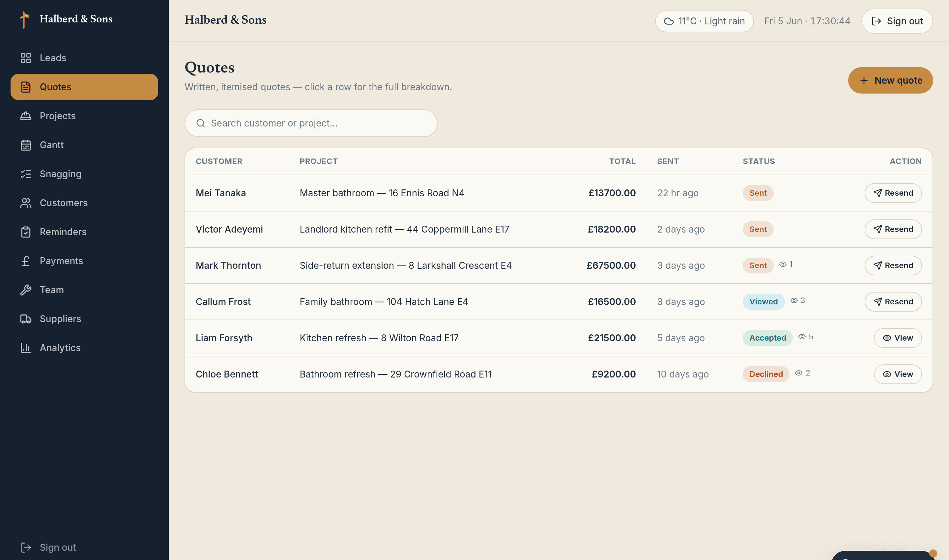This screenshot has width=949, height=560.
Task: Click the cloud weather widget 11°C Light rain
Action: (x=704, y=21)
